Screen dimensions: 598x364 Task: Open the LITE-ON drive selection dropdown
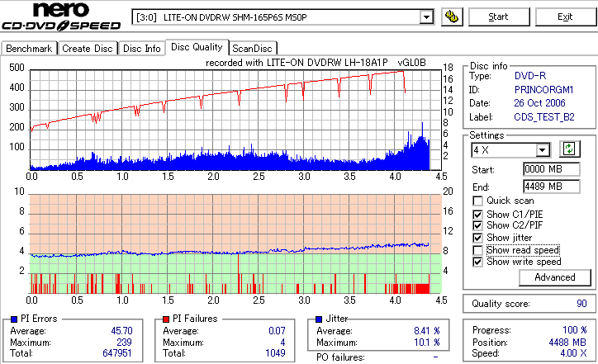pos(426,17)
